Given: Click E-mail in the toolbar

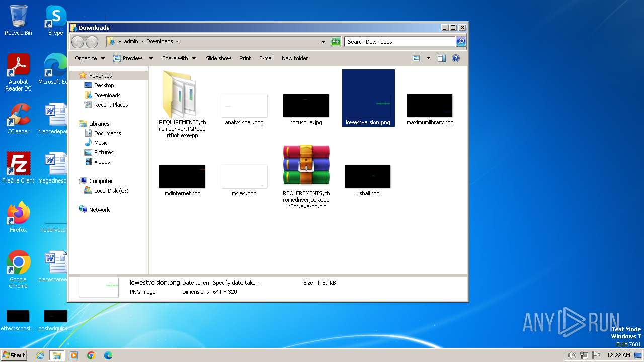Looking at the screenshot, I should pos(266,58).
